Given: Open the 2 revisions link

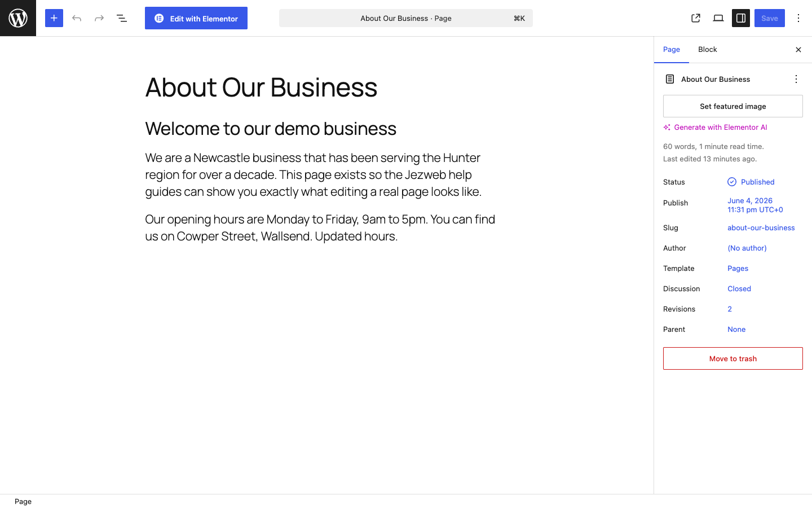Looking at the screenshot, I should pos(730,309).
